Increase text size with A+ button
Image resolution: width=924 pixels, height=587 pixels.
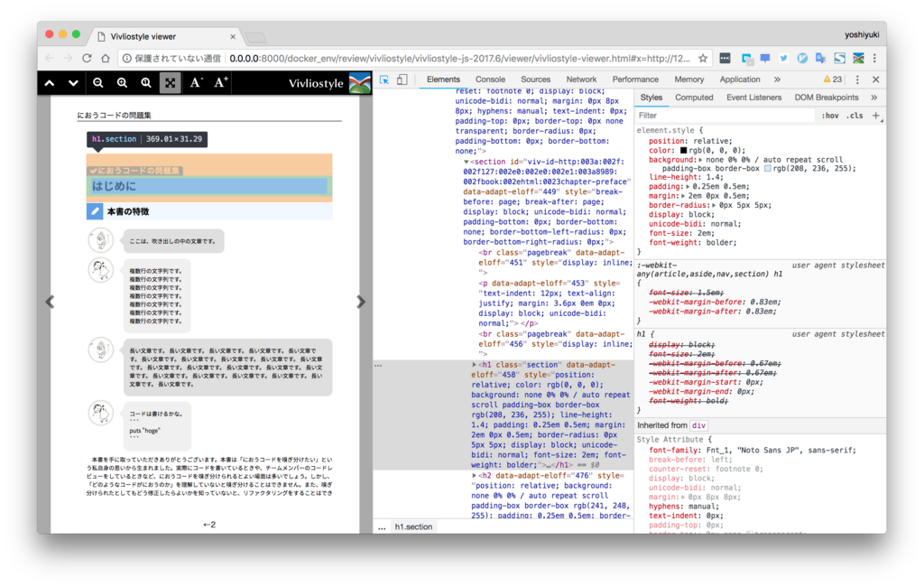[x=221, y=82]
